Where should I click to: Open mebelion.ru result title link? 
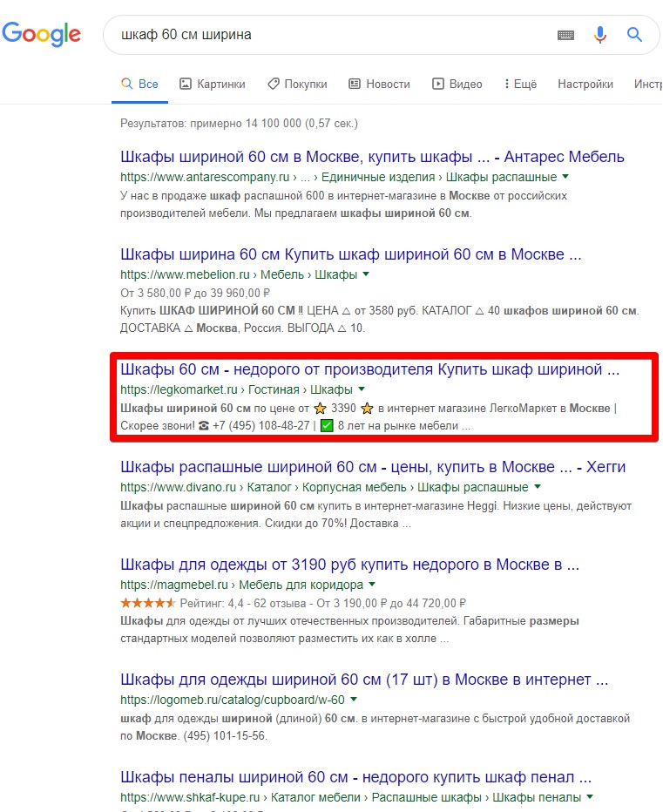coord(350,254)
